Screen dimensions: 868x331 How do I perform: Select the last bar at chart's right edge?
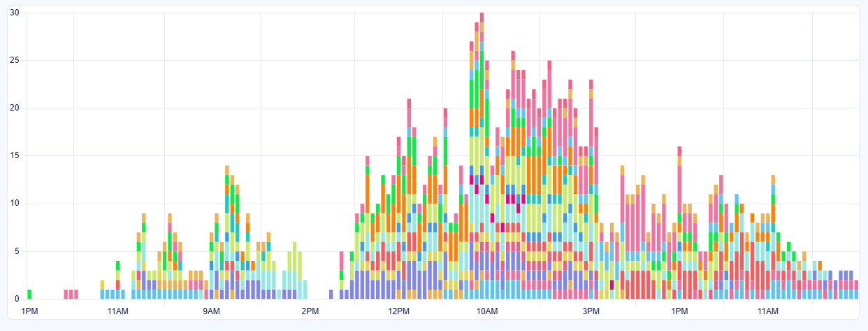tap(856, 290)
